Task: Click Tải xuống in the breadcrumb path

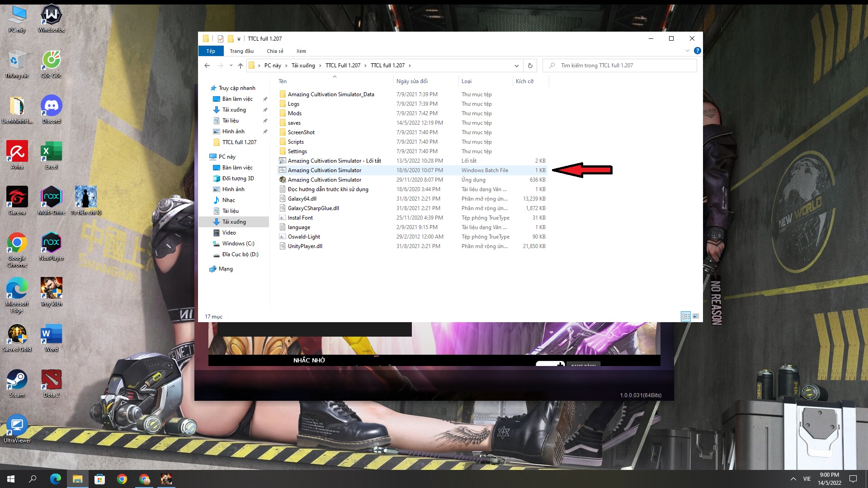Action: [303, 66]
